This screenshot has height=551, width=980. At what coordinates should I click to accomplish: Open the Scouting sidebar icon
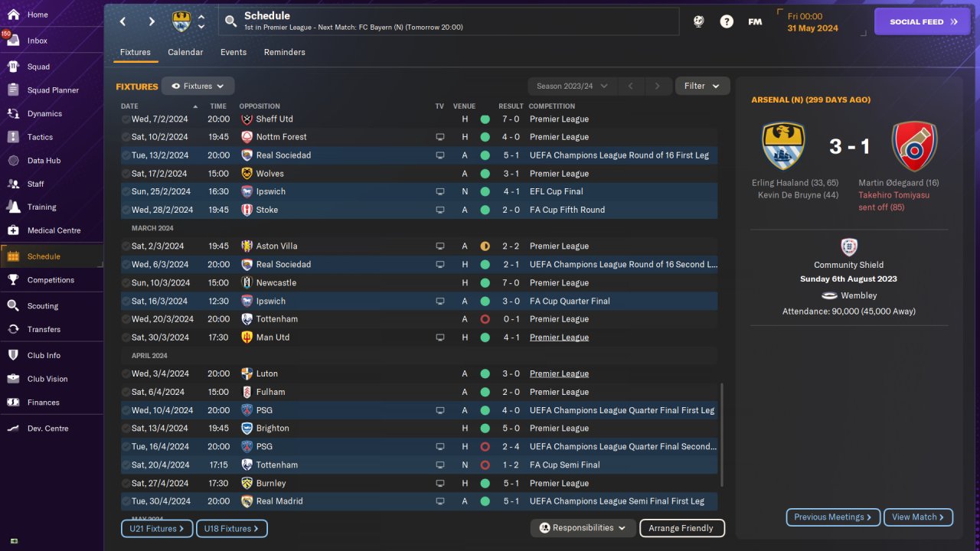coord(13,305)
